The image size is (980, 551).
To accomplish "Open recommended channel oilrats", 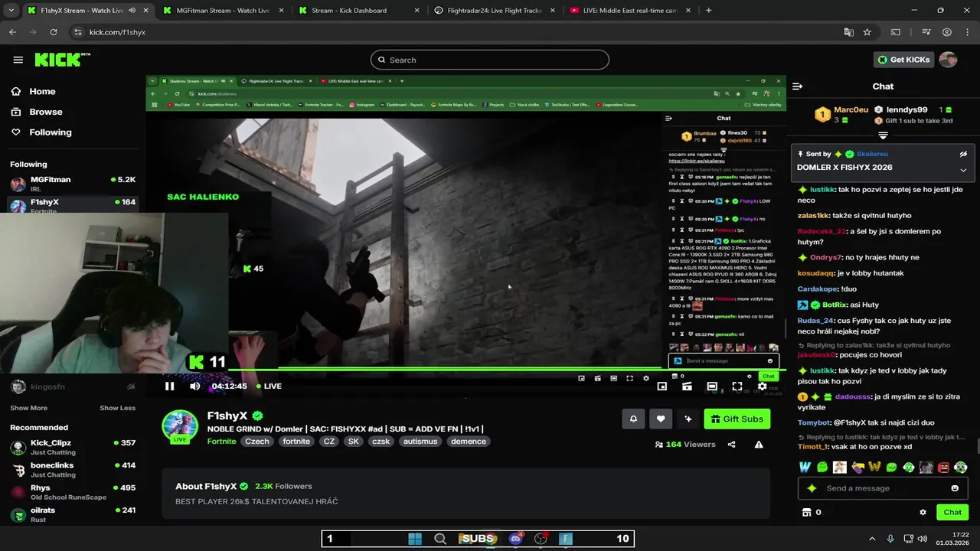I will 73,514.
